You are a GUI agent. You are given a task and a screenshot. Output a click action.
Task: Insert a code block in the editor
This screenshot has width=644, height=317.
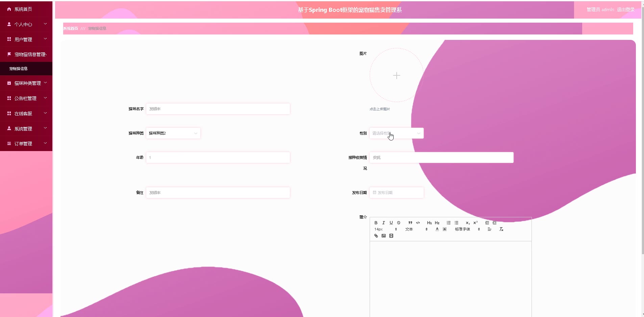tap(418, 223)
